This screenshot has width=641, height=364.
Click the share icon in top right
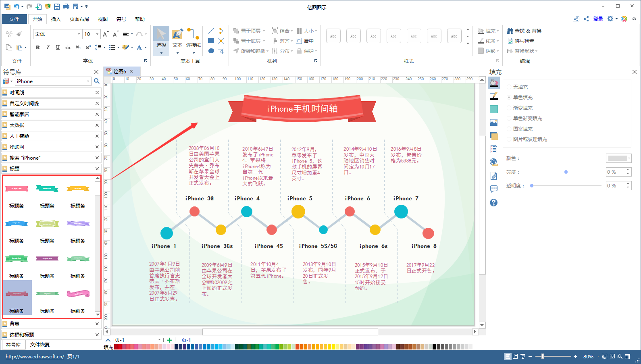pyautogui.click(x=586, y=19)
